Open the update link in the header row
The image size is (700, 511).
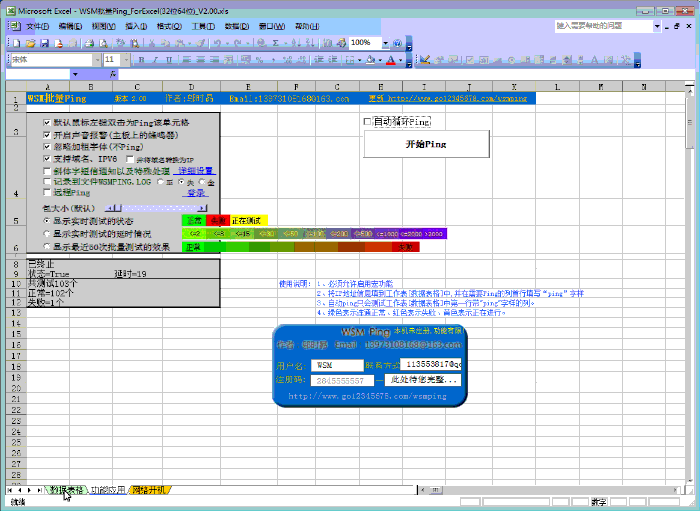pyautogui.click(x=448, y=98)
